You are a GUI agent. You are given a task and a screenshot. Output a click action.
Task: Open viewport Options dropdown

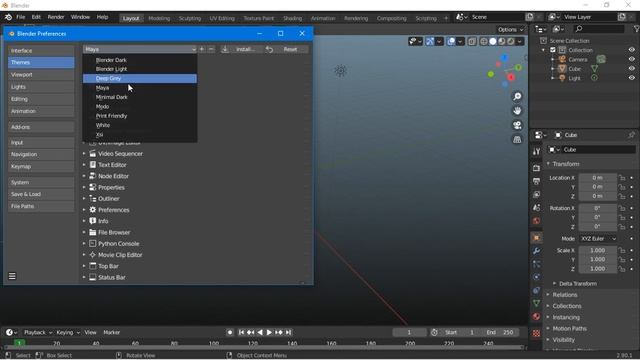[510, 29]
